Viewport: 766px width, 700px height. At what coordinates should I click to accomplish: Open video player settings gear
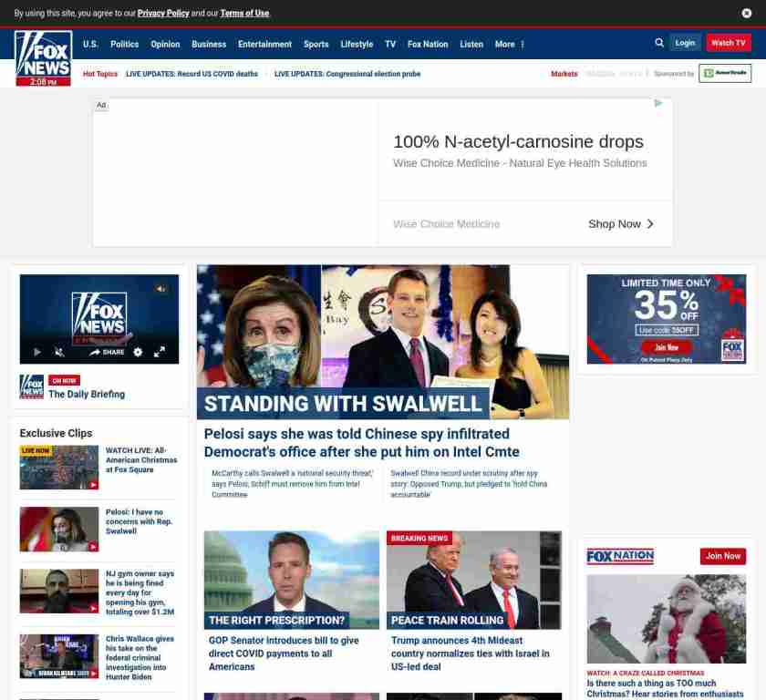tap(138, 352)
